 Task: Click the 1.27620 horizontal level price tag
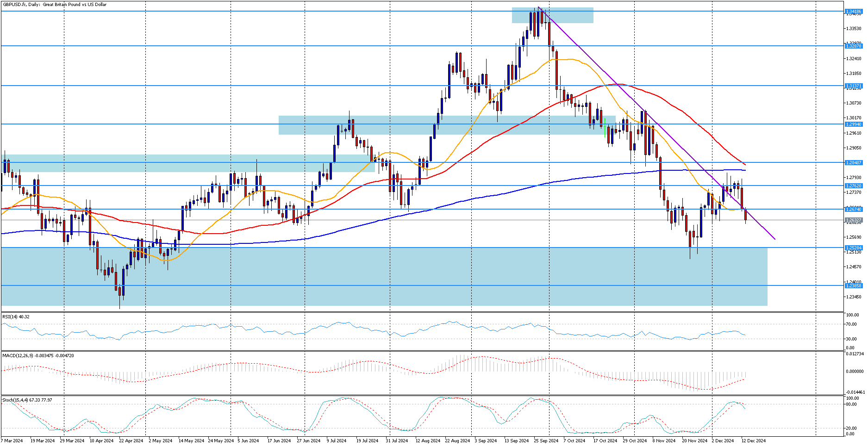[854, 186]
